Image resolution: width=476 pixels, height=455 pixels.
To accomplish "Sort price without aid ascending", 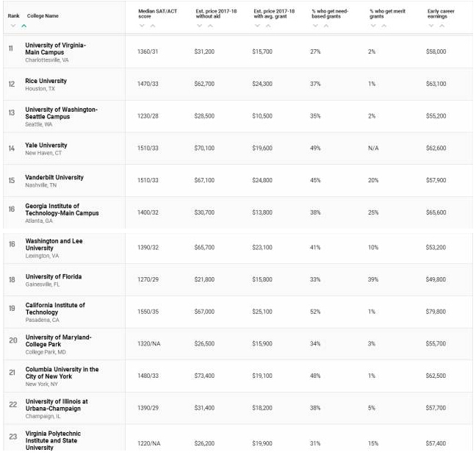I will 210,26.
